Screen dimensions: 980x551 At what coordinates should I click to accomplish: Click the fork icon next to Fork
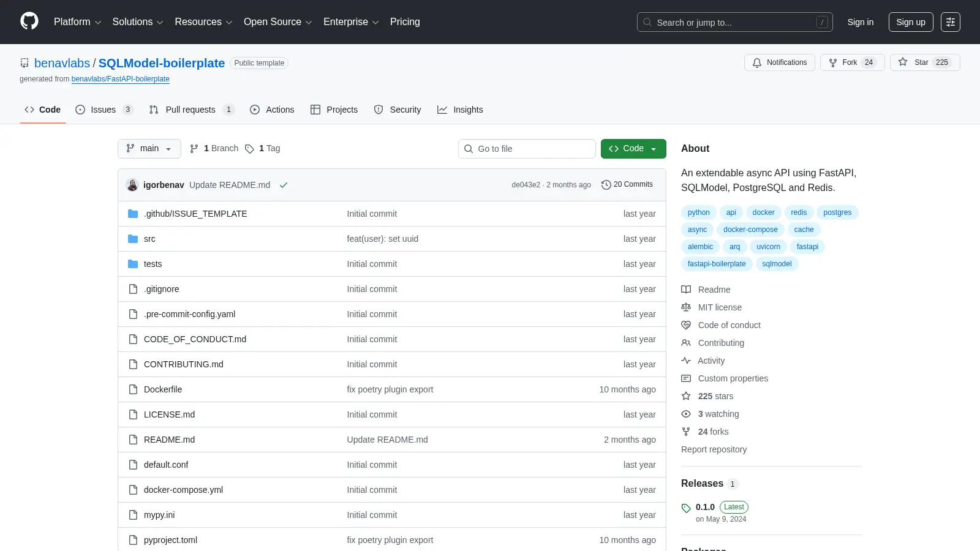(833, 62)
